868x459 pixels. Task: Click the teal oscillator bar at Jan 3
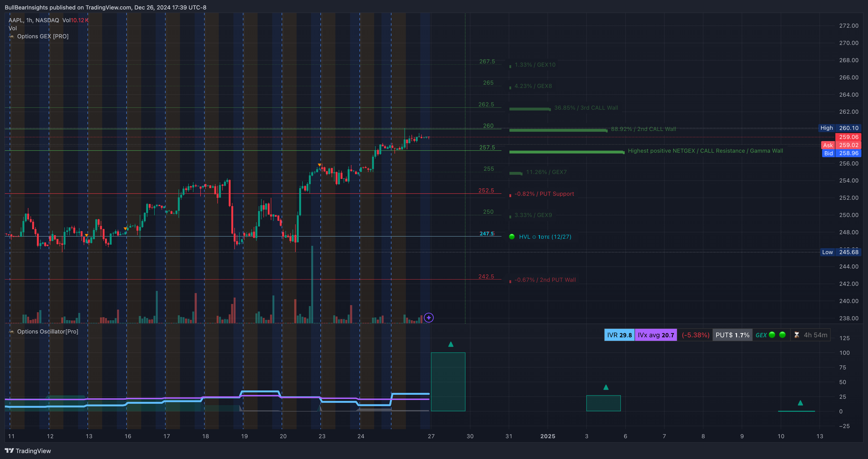click(x=604, y=403)
